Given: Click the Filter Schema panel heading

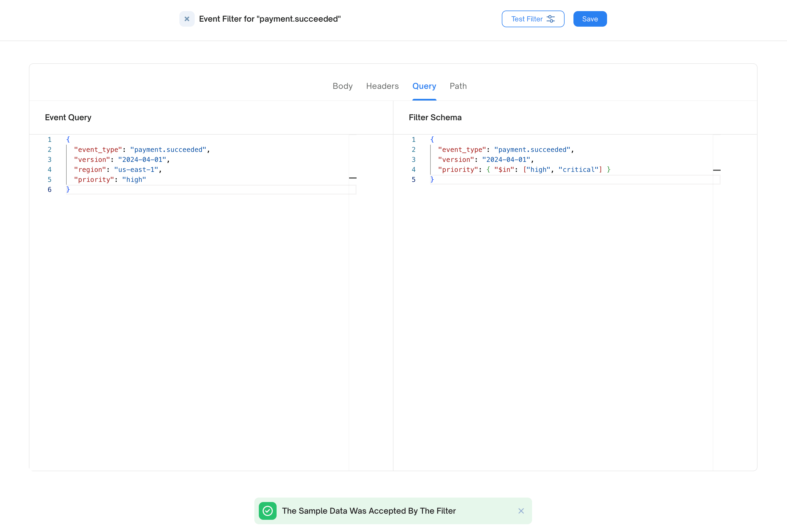Looking at the screenshot, I should tap(435, 117).
